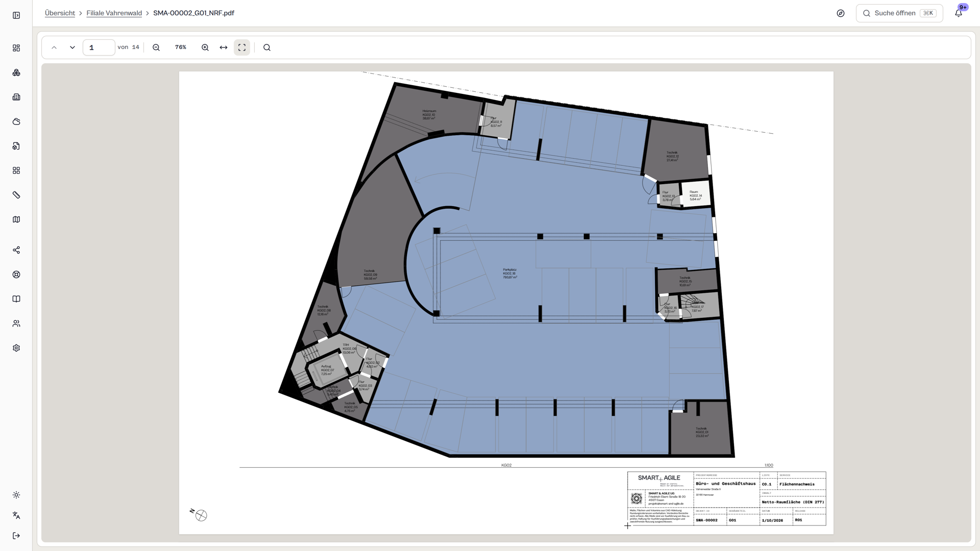Screen dimensions: 980x551
Task: Open the cloud icon in sidebar
Action: pyautogui.click(x=16, y=121)
